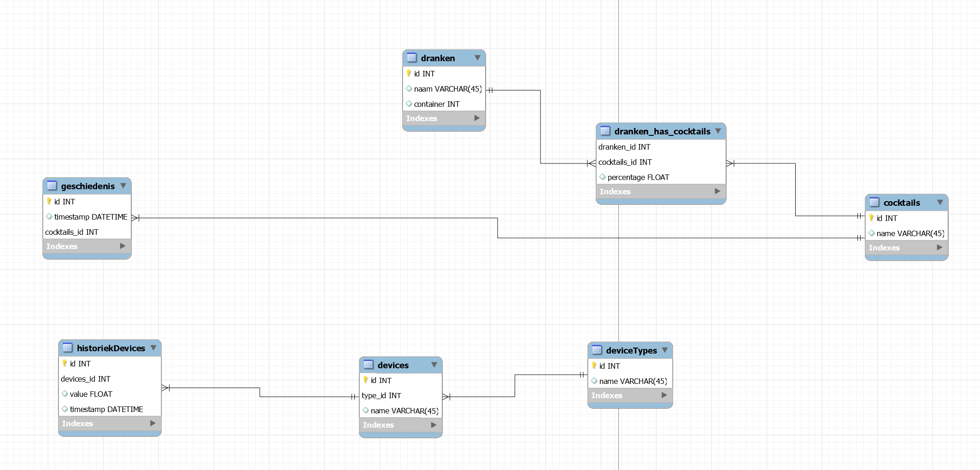Expand Indexes section of devices table

[x=434, y=425]
